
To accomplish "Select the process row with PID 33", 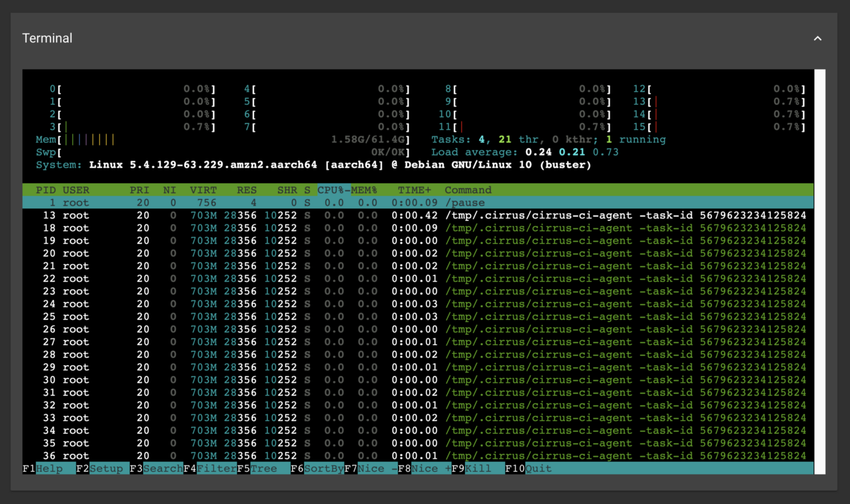I will (x=418, y=418).
